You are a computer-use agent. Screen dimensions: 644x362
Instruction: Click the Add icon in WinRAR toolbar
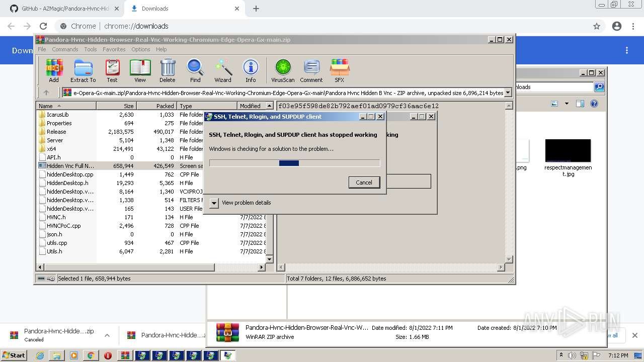pos(54,70)
